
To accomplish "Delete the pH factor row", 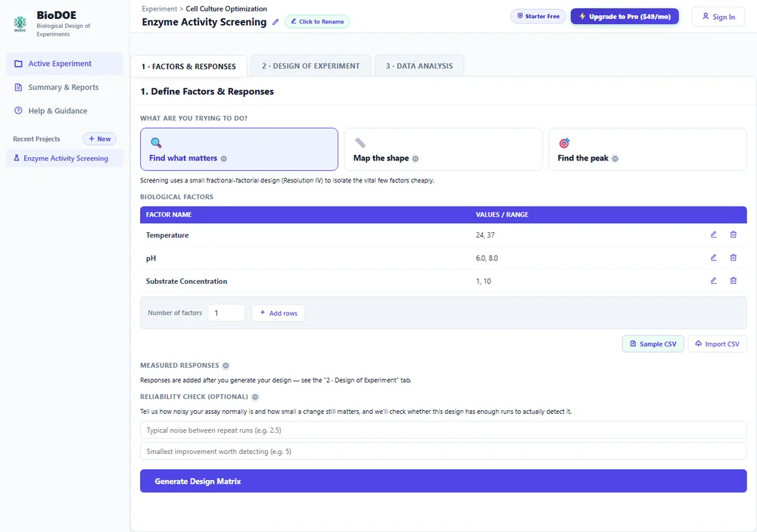I will (733, 258).
